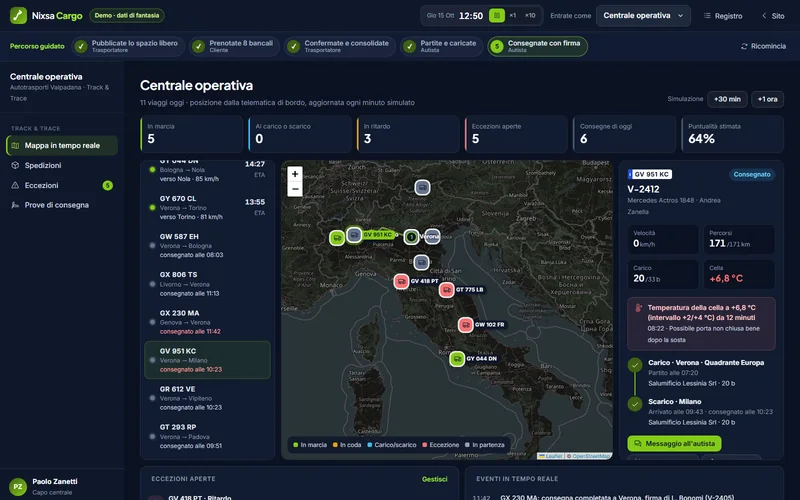Click the gray truck marker near Austria

422,187
